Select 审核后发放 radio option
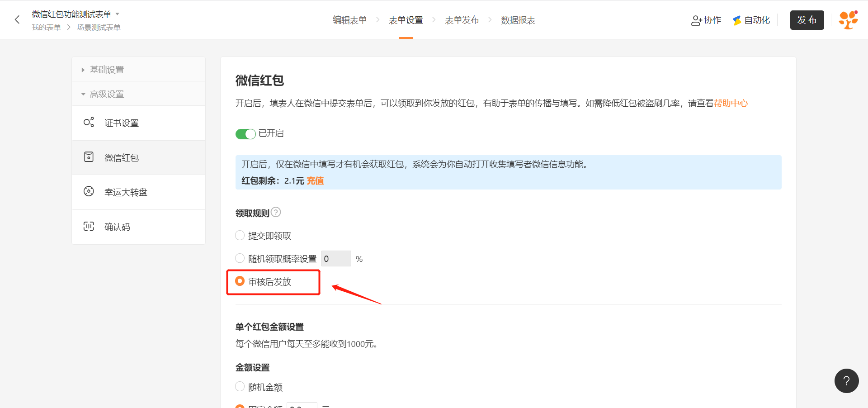Image resolution: width=868 pixels, height=408 pixels. [240, 281]
